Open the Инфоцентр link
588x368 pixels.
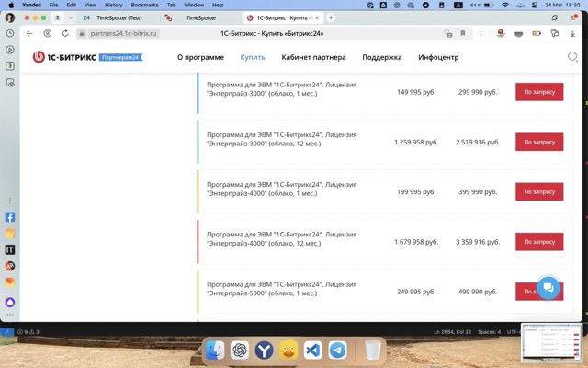click(438, 57)
